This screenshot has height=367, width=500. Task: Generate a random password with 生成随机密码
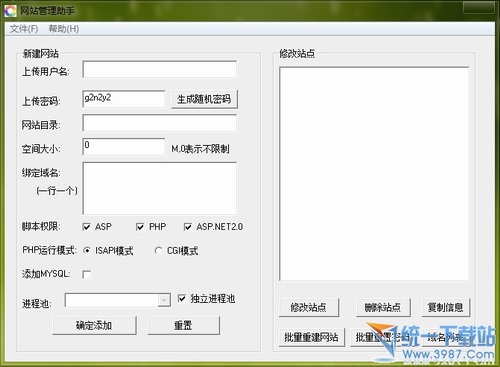tap(204, 99)
